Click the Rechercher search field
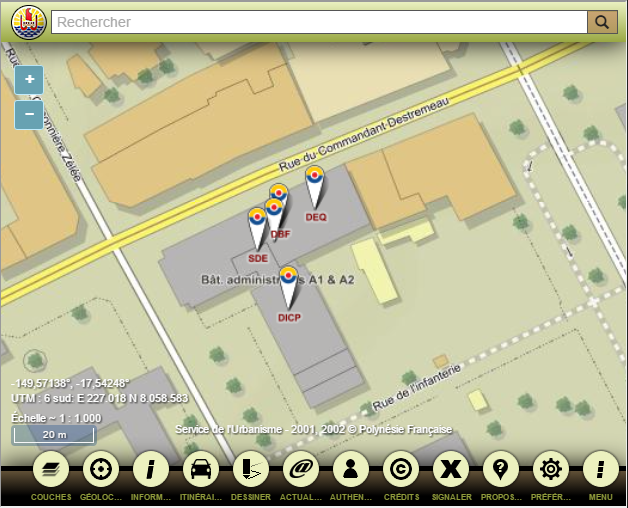The width and height of the screenshot is (628, 508). click(x=318, y=22)
